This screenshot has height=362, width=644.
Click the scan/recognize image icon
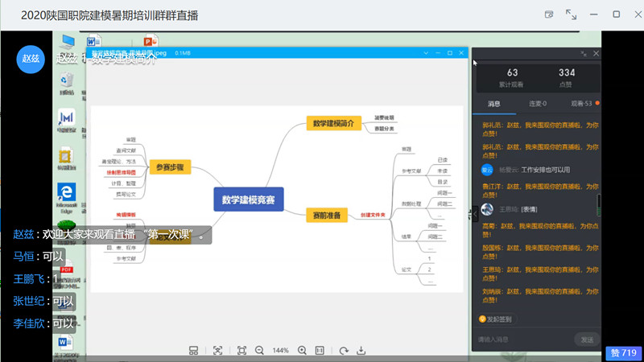pos(217,351)
